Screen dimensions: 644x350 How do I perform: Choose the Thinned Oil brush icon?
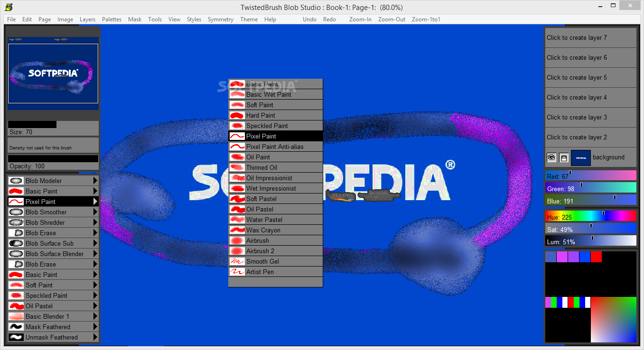click(x=237, y=167)
